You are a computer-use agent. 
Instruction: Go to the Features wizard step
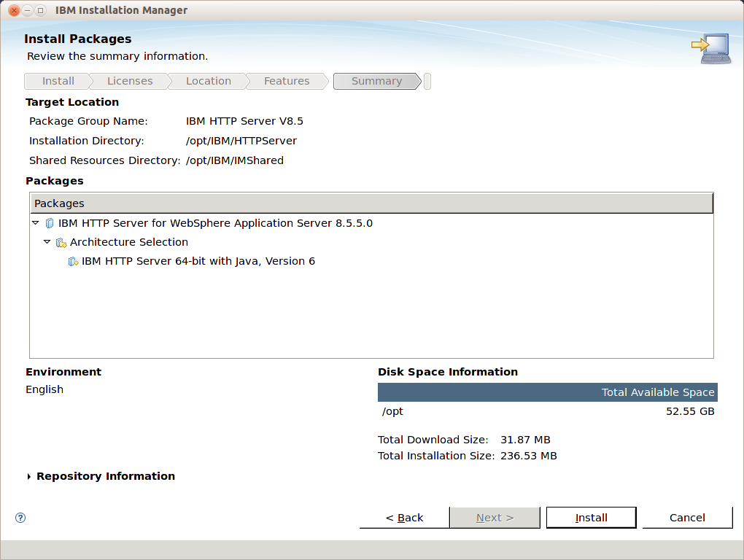point(287,81)
